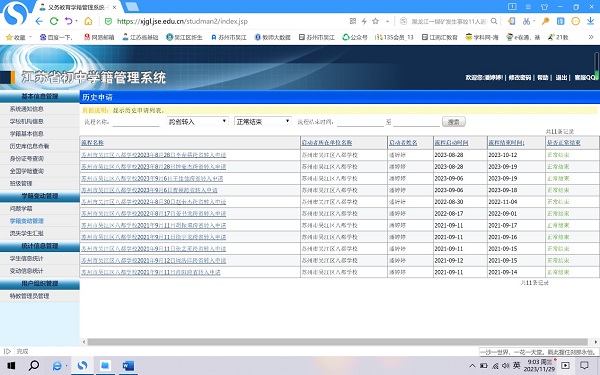Image resolution: width=600 pixels, height=375 pixels.
Task: Open the 收藏 favorites star in bookmarks bar
Action: pos(10,37)
